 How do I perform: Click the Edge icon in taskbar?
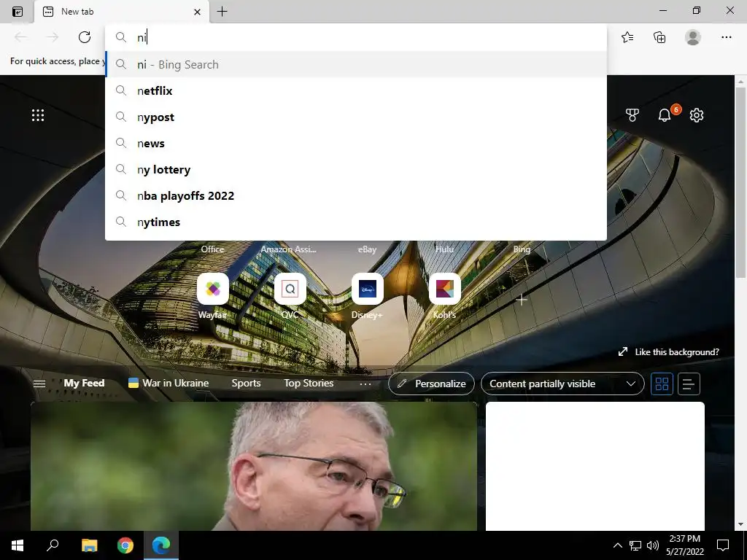(161, 545)
